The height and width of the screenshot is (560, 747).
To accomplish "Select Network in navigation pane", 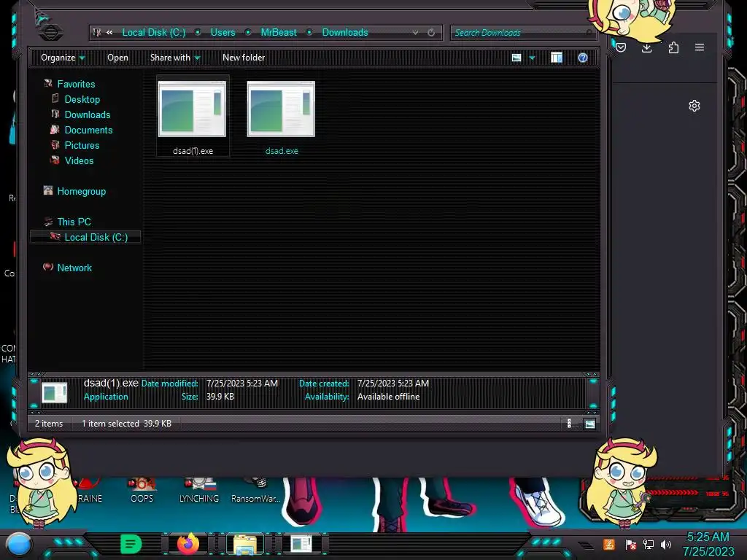I will click(74, 268).
